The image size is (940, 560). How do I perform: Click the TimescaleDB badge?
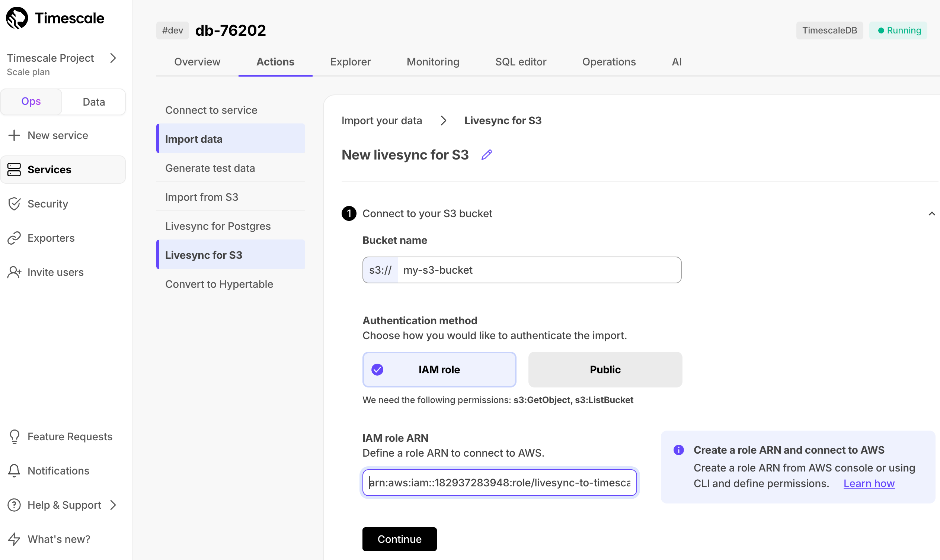[x=829, y=30]
